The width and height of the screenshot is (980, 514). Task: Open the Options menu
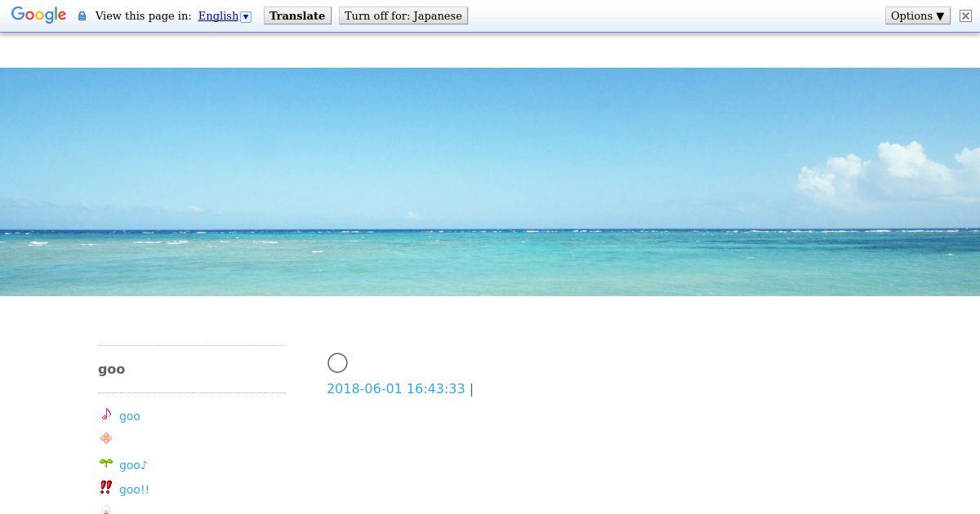click(918, 16)
